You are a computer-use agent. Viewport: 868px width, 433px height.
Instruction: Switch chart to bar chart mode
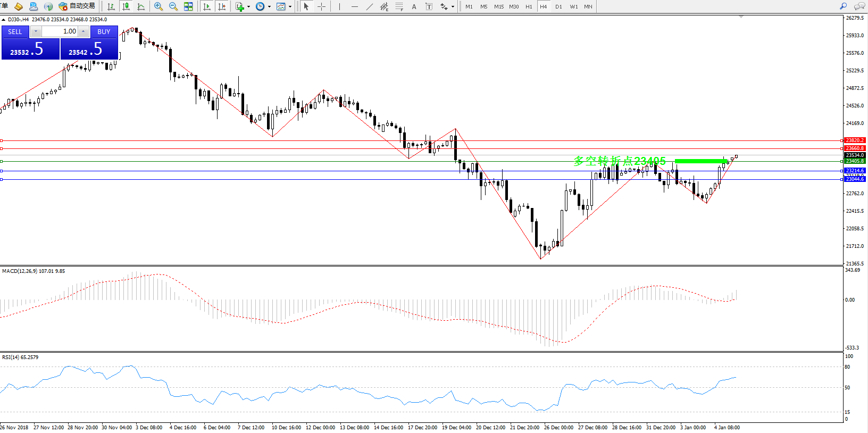[x=111, y=6]
